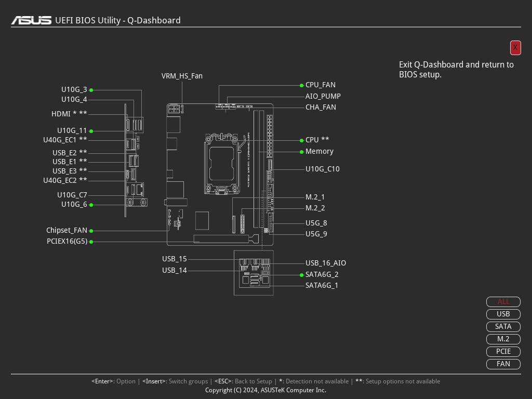532x399 pixels.
Task: Click the front panel daughterboard diagram
Action: click(254, 273)
